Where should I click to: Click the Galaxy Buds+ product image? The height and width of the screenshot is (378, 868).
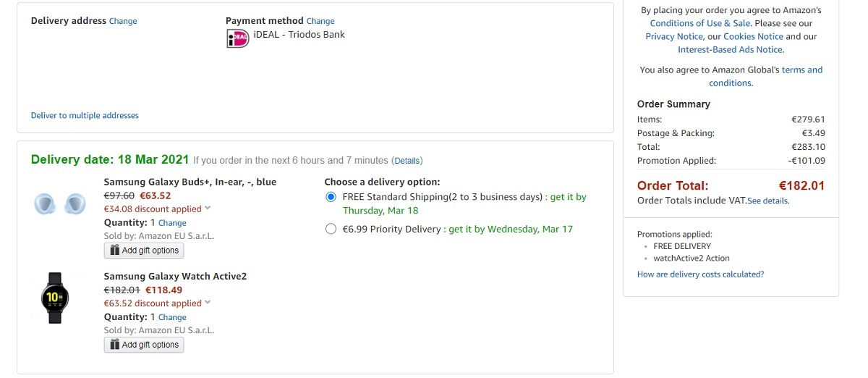[59, 204]
